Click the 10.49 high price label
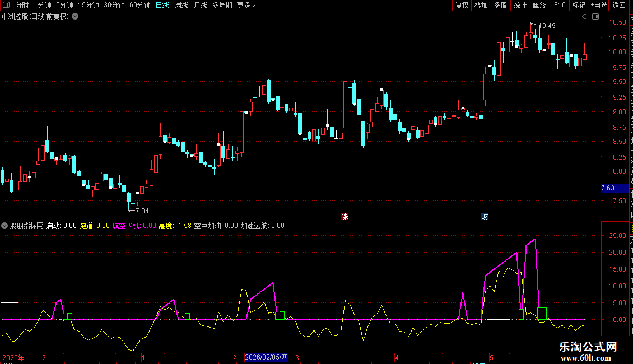This screenshot has width=633, height=364. [x=547, y=26]
